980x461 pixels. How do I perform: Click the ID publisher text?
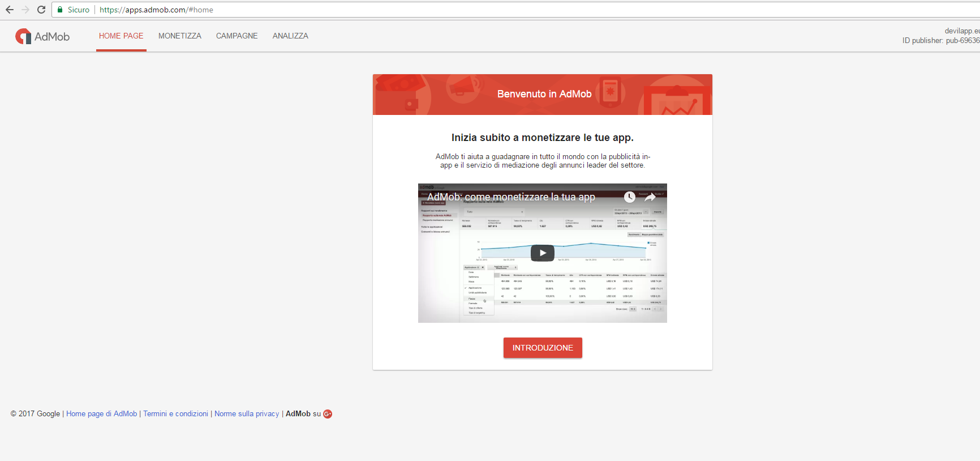click(941, 41)
